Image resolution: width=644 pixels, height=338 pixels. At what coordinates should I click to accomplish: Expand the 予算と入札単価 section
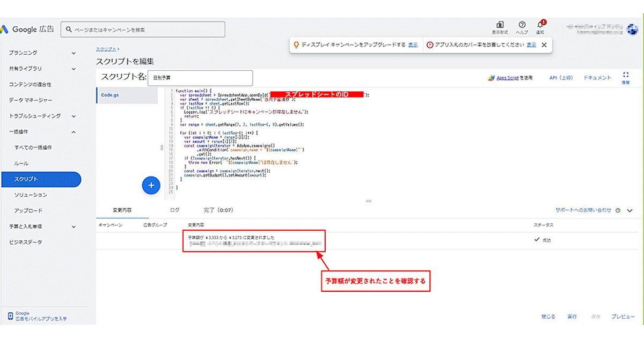point(74,226)
